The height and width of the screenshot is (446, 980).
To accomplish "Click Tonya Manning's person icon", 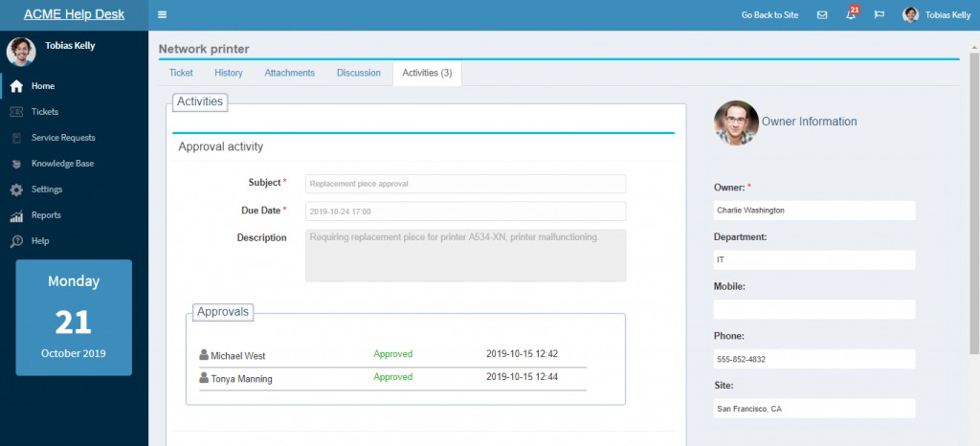I will coord(204,378).
